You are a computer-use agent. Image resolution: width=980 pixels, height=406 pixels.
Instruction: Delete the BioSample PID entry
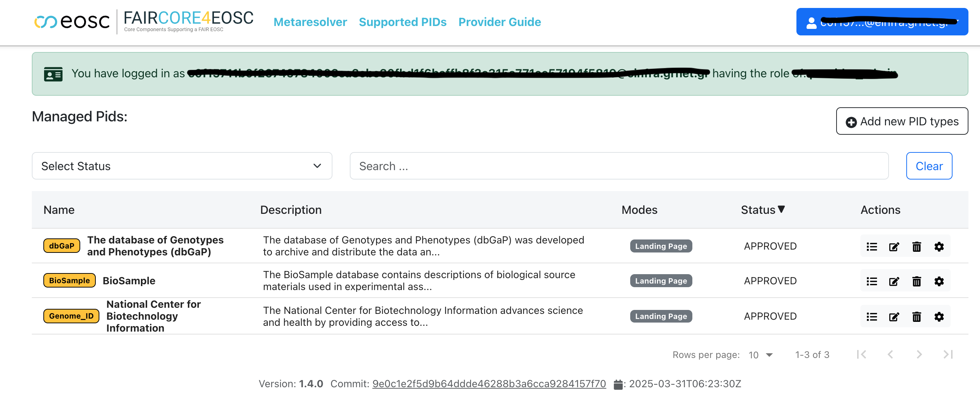tap(916, 281)
